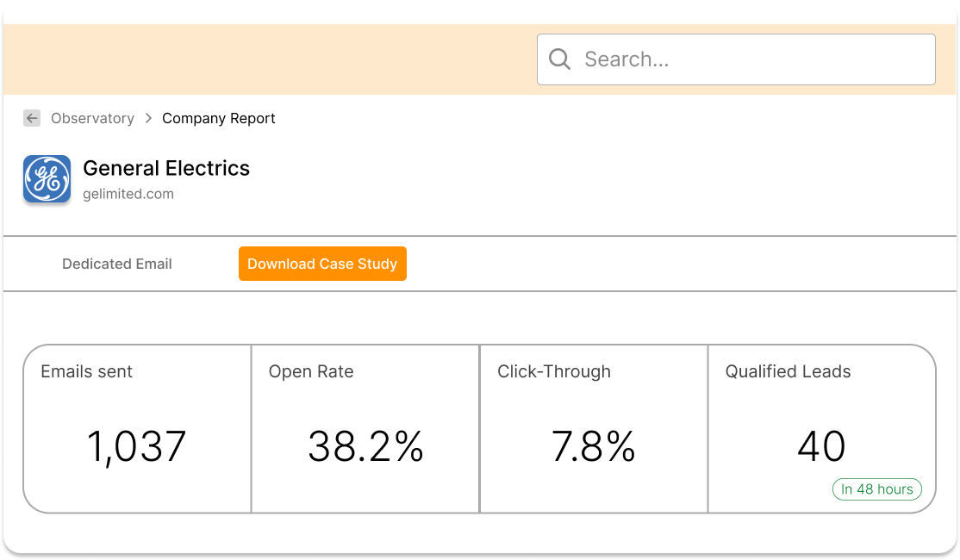Select the Emails sent card
960x560 pixels.
point(138,428)
